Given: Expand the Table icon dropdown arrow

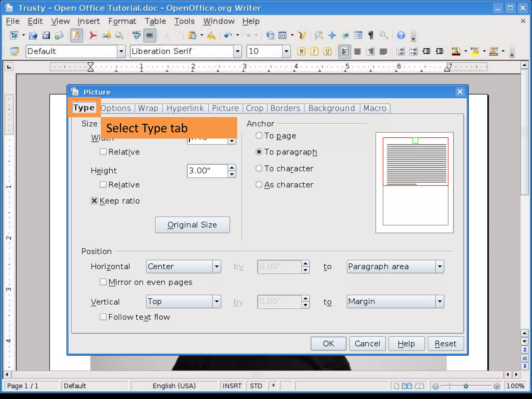Looking at the screenshot, I should pyautogui.click(x=292, y=35).
